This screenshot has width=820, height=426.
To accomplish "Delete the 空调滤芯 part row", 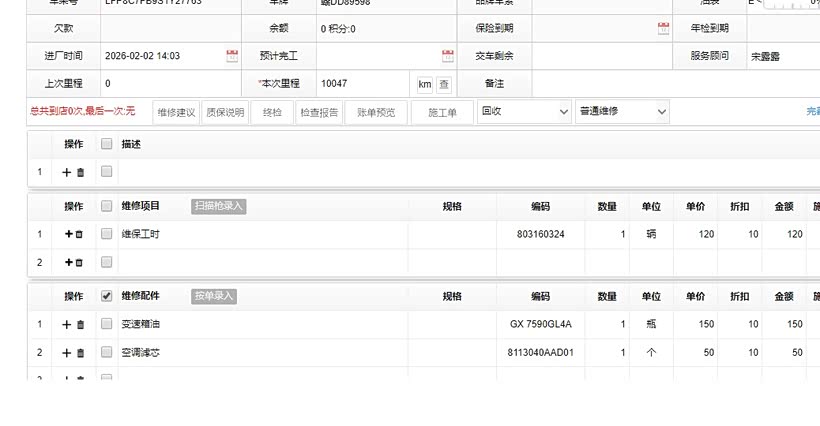I will click(80, 353).
